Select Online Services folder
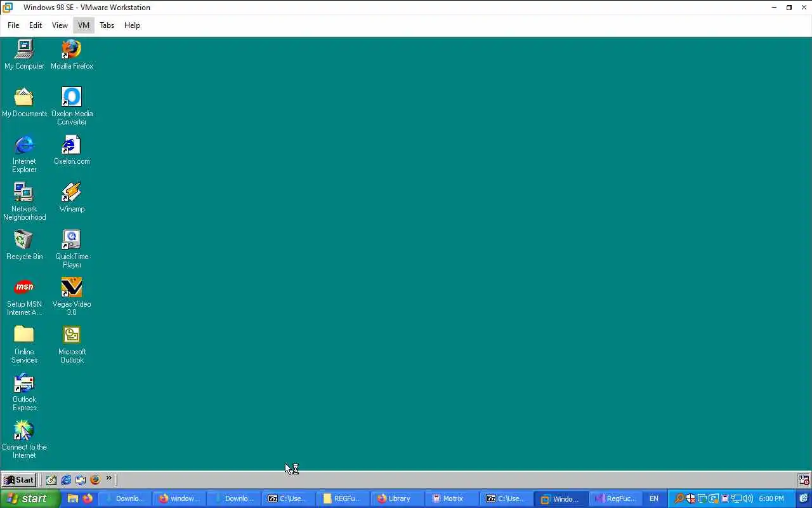The width and height of the screenshot is (812, 508). point(24,344)
